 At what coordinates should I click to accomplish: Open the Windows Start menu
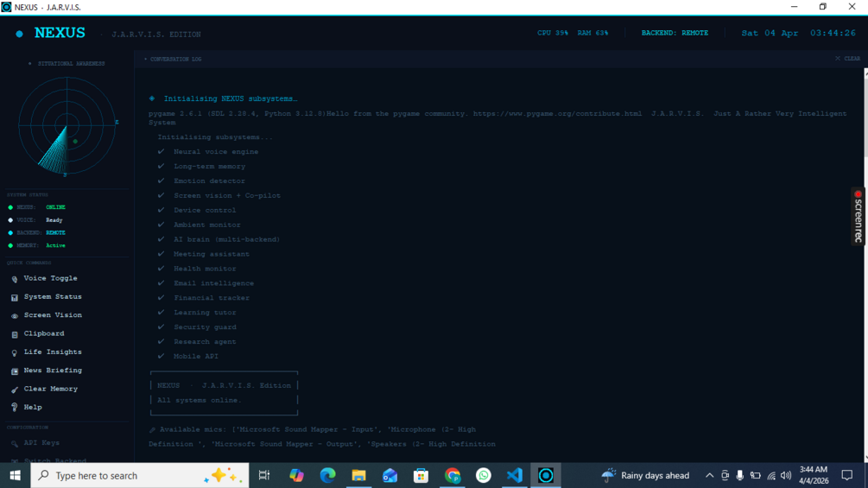(x=15, y=475)
